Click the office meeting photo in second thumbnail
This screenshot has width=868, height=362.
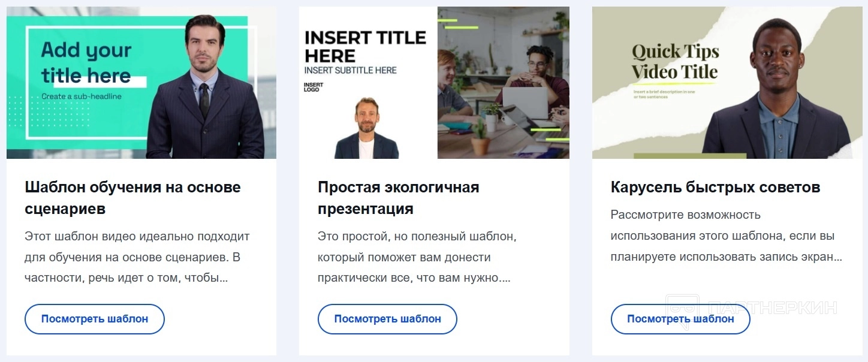coord(504,83)
